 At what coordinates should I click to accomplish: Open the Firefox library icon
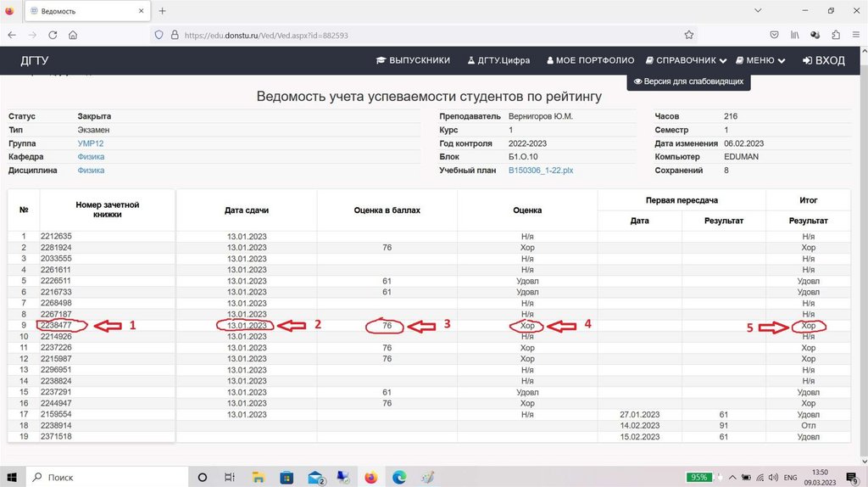coord(795,36)
